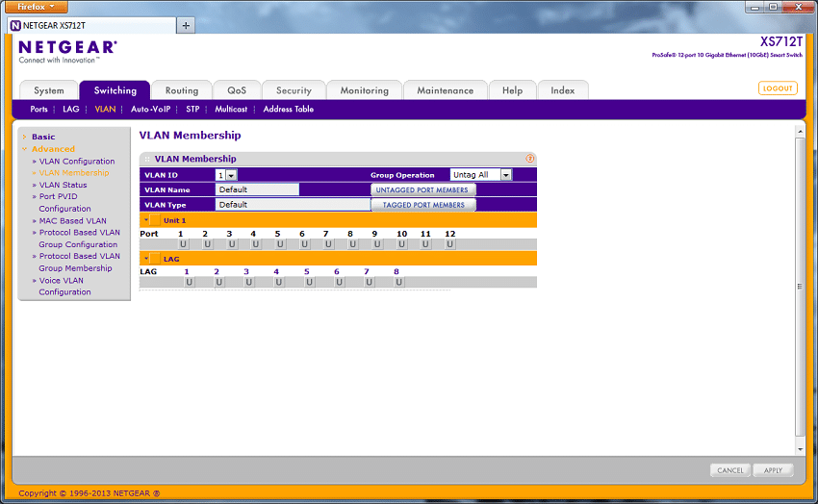Screen dimensions: 818x504
Task: Open the Firefox application menu
Action: [x=36, y=7]
